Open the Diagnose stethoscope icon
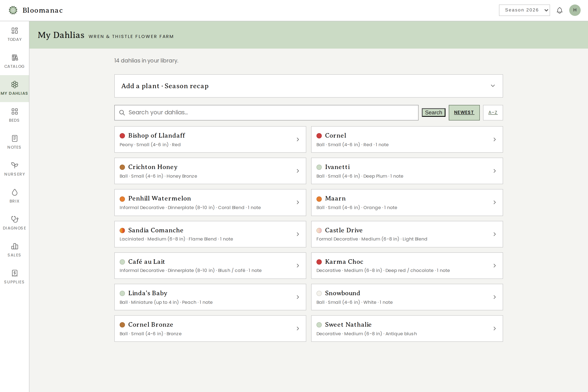Image resolution: width=588 pixels, height=392 pixels. pyautogui.click(x=14, y=219)
